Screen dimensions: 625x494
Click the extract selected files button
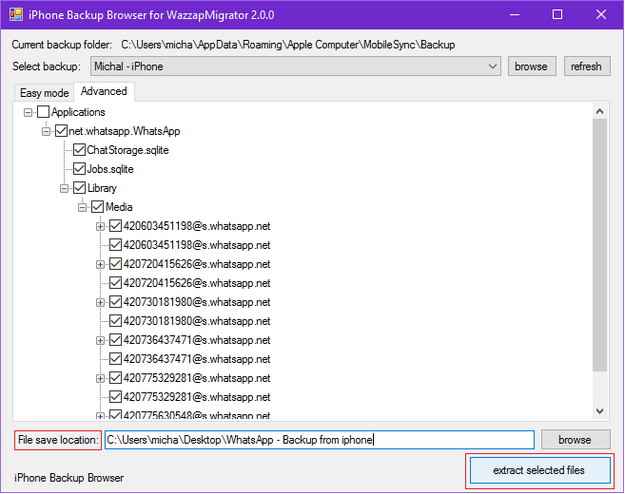point(540,470)
